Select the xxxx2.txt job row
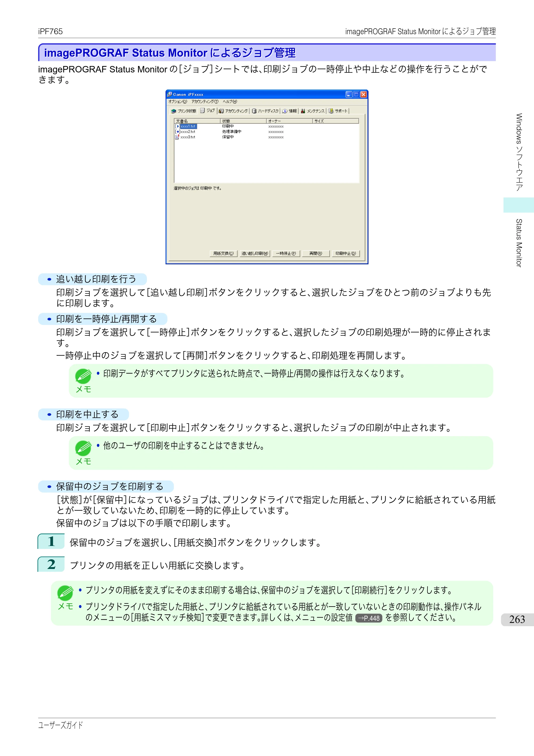 pos(266,132)
